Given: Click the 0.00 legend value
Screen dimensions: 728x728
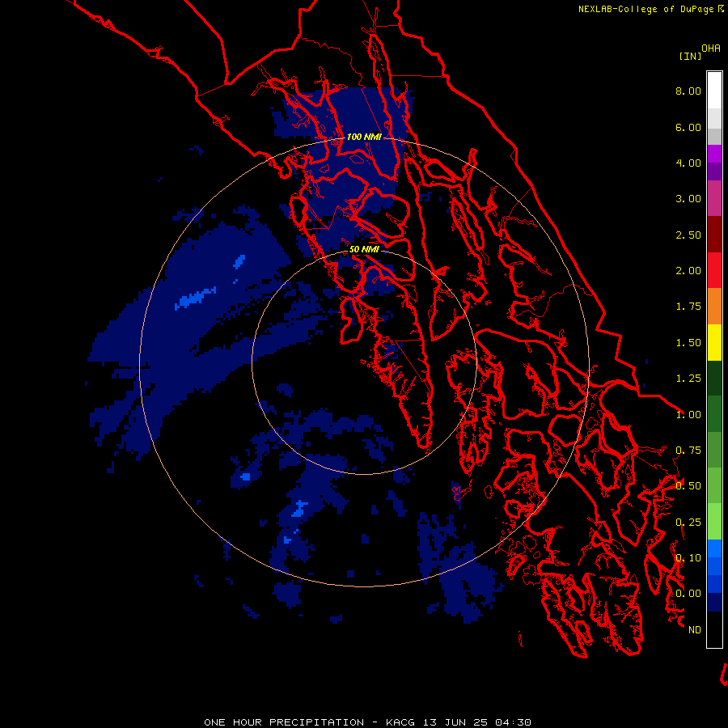Looking at the screenshot, I should tap(688, 594).
